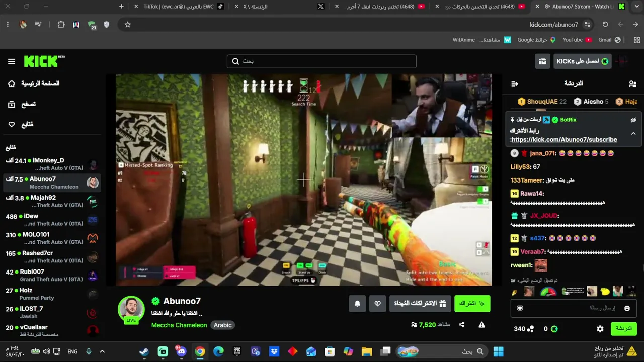Click the Arabic language tag
Viewport: 644px width, 362px height.
tap(222, 325)
